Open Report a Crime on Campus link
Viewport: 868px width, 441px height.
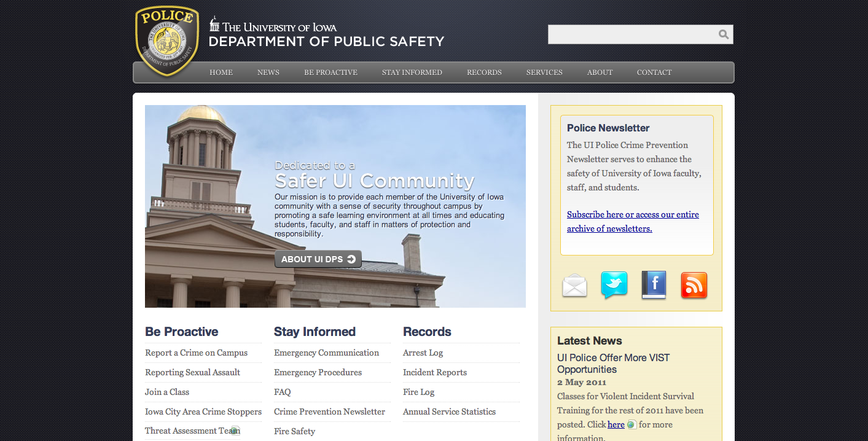coord(197,353)
